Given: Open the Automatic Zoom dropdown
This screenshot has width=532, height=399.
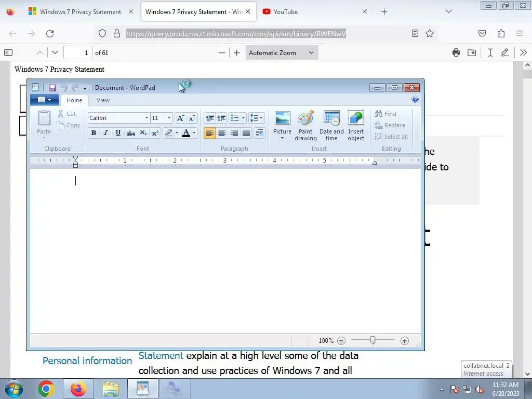Looking at the screenshot, I should (282, 52).
